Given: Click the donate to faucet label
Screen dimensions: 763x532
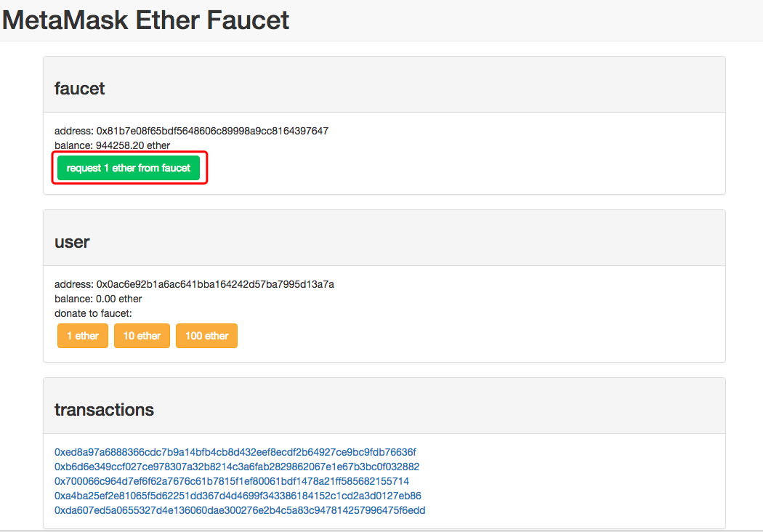Looking at the screenshot, I should (93, 313).
